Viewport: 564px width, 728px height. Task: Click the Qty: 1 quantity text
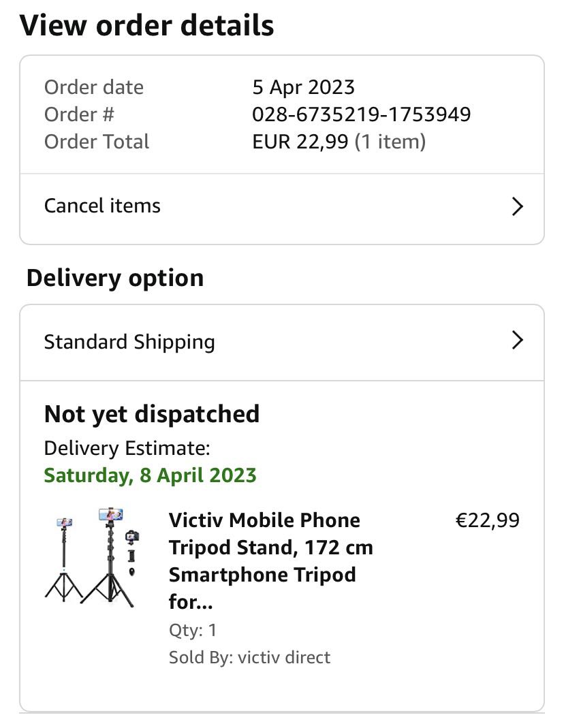point(193,630)
